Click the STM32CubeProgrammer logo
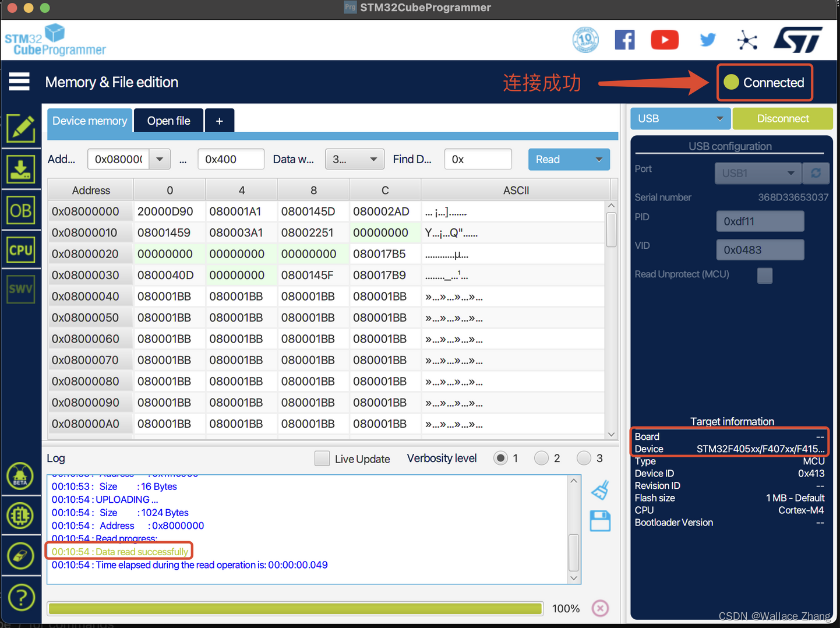Image resolution: width=840 pixels, height=628 pixels. [x=55, y=40]
